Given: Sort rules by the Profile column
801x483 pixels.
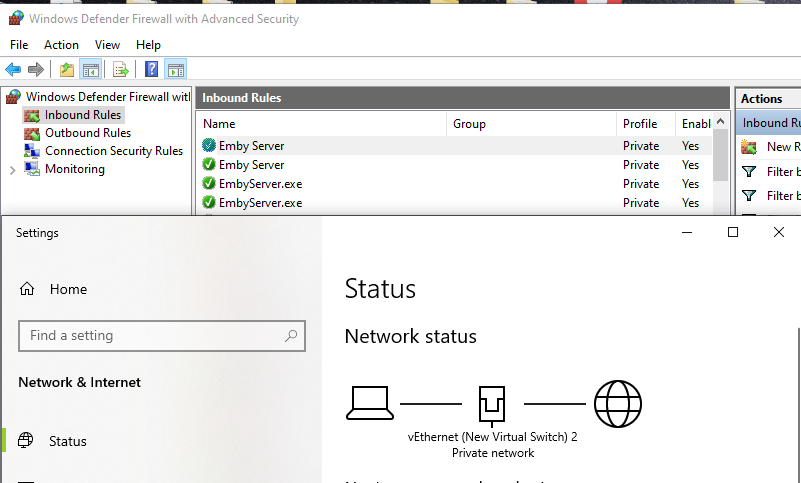Looking at the screenshot, I should [640, 124].
